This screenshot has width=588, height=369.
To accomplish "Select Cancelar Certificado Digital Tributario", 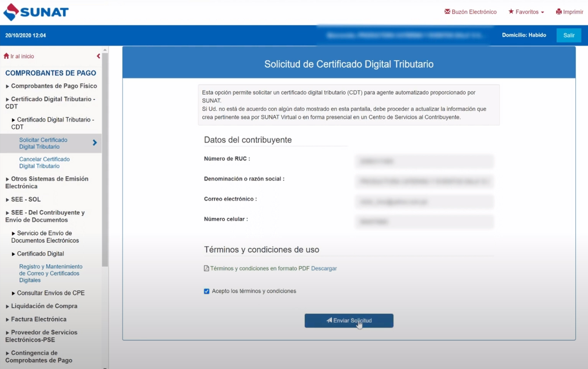I will click(x=44, y=163).
